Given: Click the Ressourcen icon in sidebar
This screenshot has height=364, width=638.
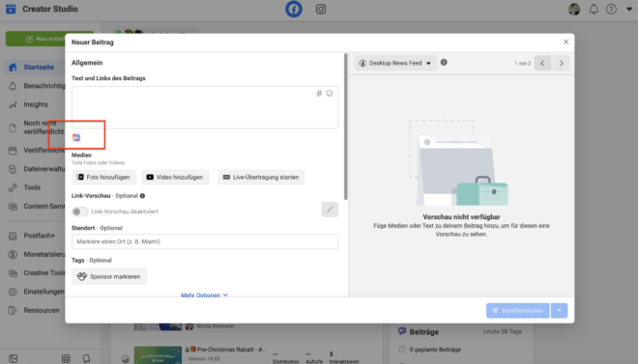Looking at the screenshot, I should pos(13,310).
